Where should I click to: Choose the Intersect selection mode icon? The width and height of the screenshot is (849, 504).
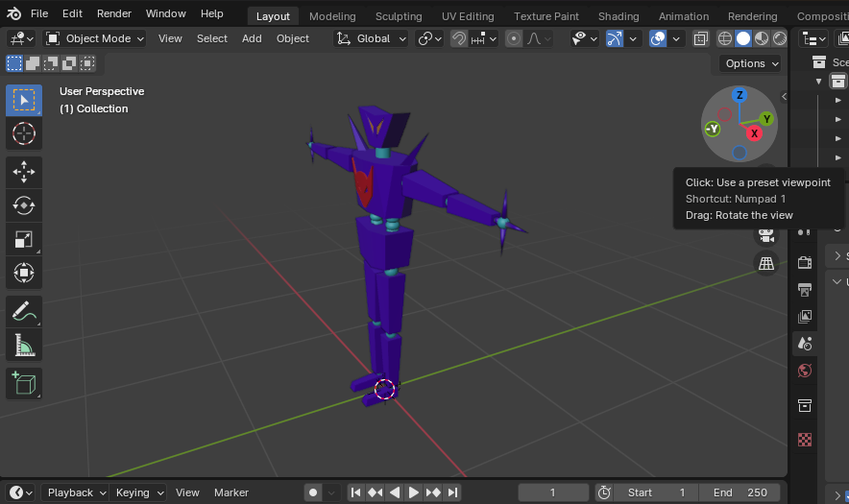(87, 64)
